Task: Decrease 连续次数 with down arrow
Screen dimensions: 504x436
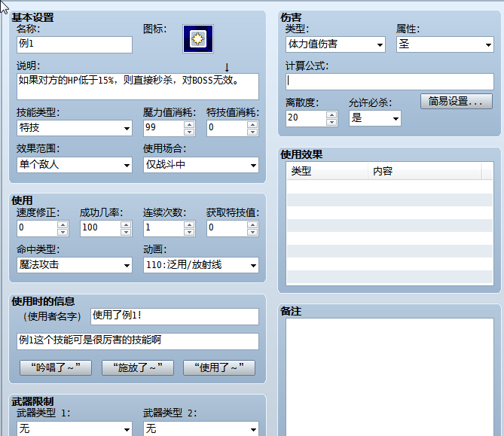Action: (189, 232)
